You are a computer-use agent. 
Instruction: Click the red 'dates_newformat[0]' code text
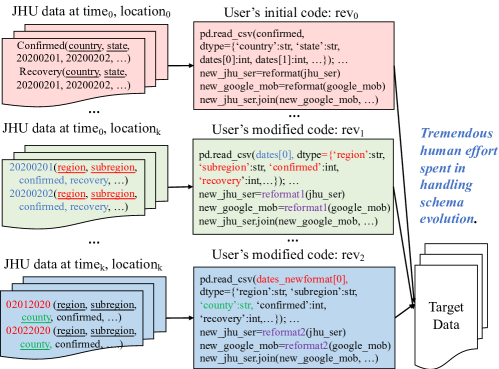tap(302, 279)
